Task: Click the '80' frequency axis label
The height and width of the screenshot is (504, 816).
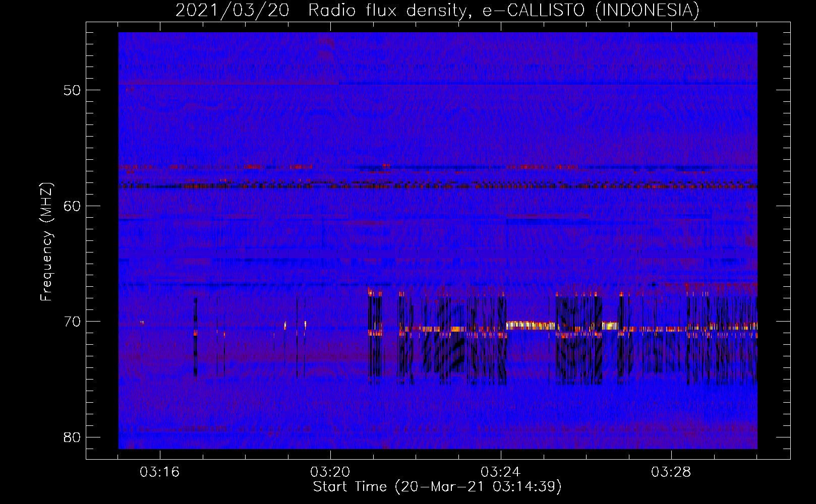Action: (73, 436)
